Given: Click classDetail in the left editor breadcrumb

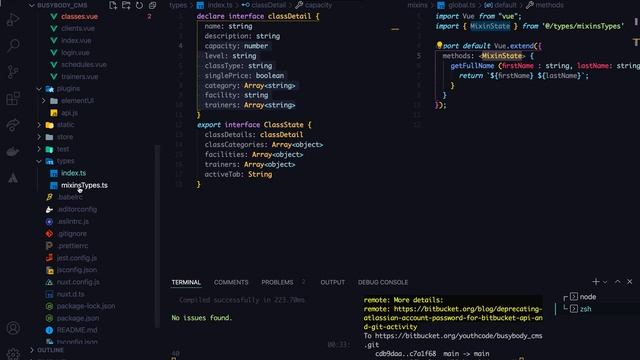Looking at the screenshot, I should (269, 5).
